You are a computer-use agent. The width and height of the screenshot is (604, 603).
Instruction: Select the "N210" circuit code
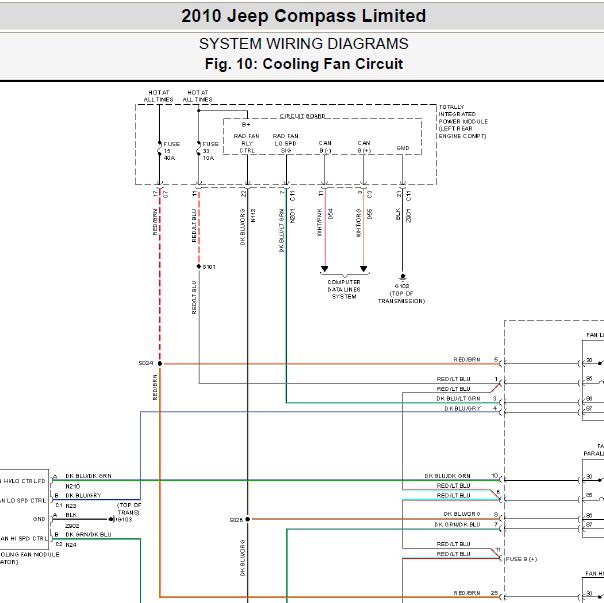pyautogui.click(x=72, y=487)
